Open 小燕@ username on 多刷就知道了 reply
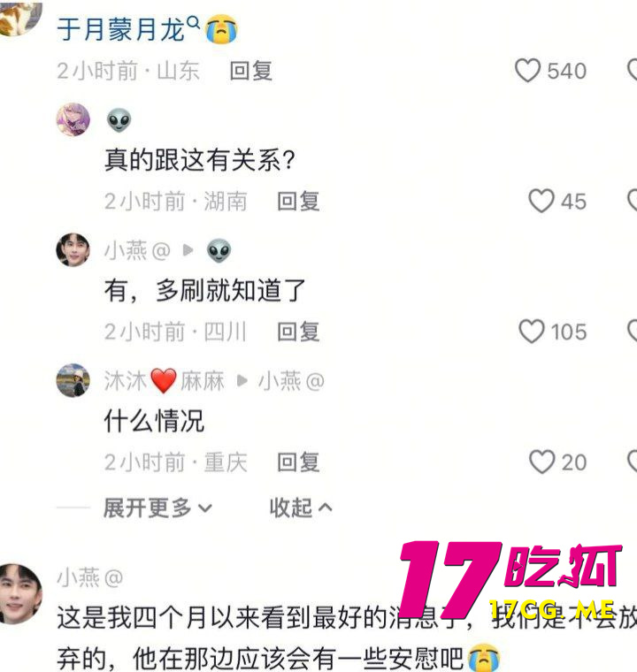Screen dimensions: 637x672 pos(137,250)
